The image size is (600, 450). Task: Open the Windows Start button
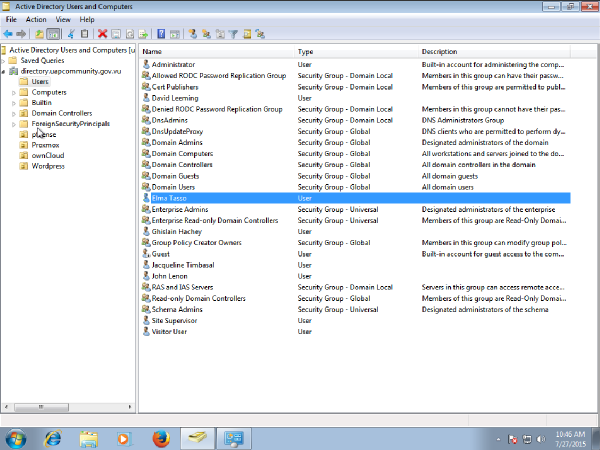click(16, 439)
